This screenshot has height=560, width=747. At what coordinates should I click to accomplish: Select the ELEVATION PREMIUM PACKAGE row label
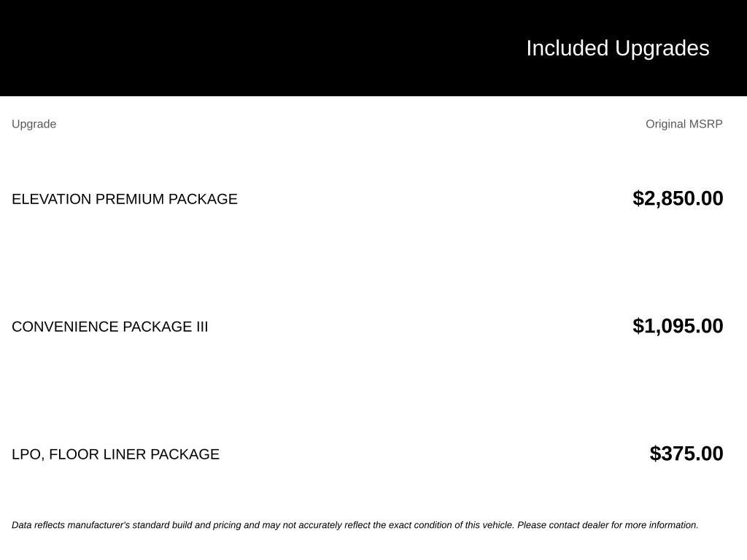click(124, 199)
